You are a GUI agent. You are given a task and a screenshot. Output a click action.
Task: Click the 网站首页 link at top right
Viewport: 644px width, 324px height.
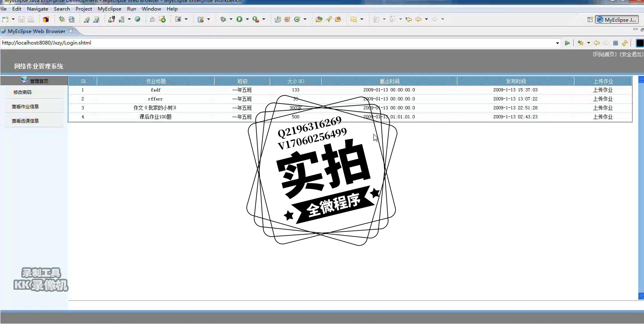pos(605,54)
